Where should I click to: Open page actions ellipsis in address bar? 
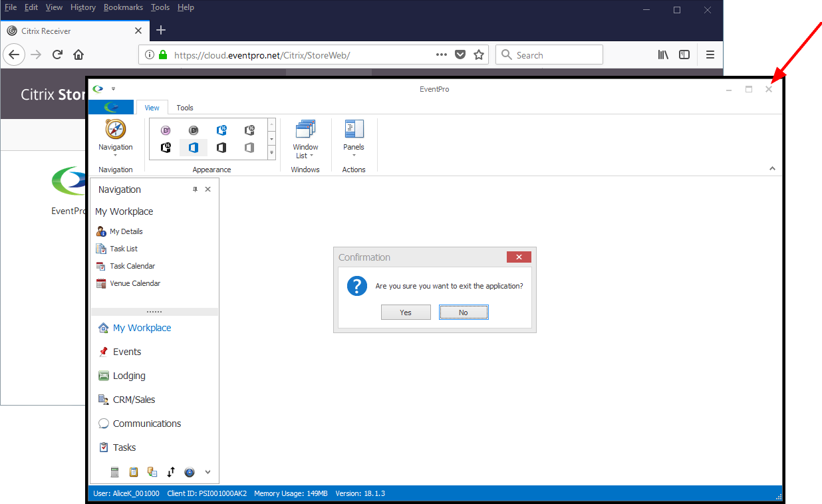coord(442,55)
